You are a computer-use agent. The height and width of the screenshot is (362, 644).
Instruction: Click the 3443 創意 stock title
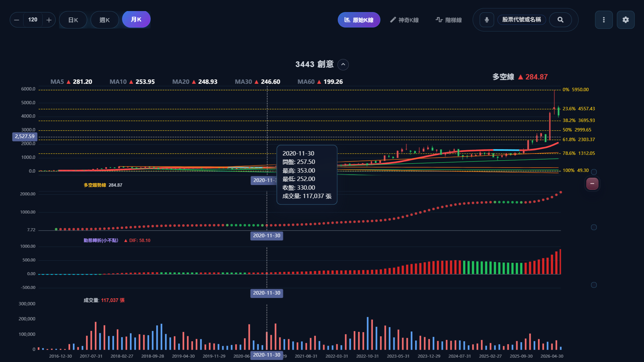(x=314, y=64)
